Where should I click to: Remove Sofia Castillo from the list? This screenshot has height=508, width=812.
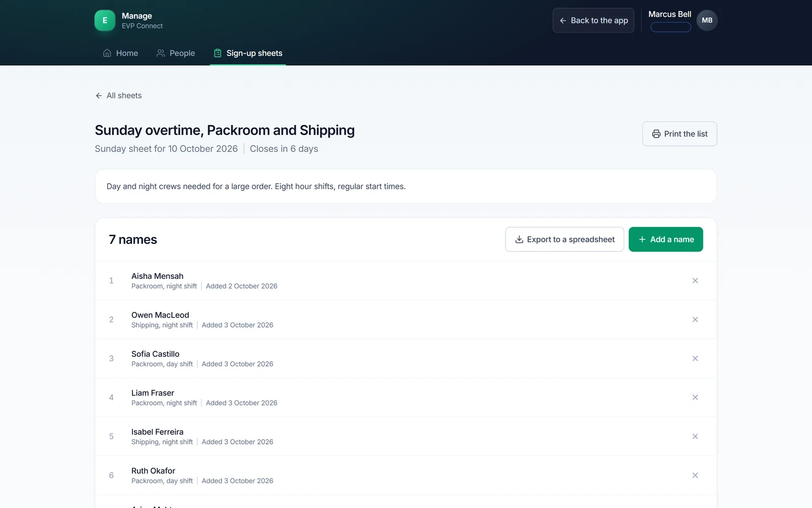pos(695,359)
